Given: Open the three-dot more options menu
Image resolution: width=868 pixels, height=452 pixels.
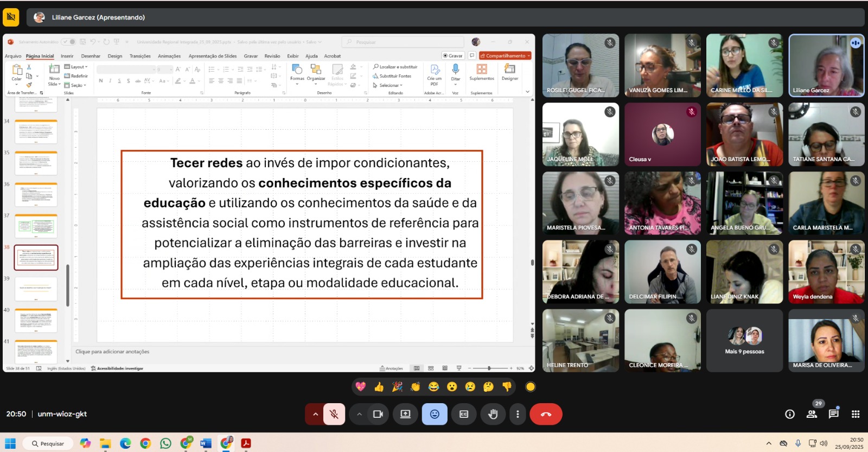Looking at the screenshot, I should [518, 414].
